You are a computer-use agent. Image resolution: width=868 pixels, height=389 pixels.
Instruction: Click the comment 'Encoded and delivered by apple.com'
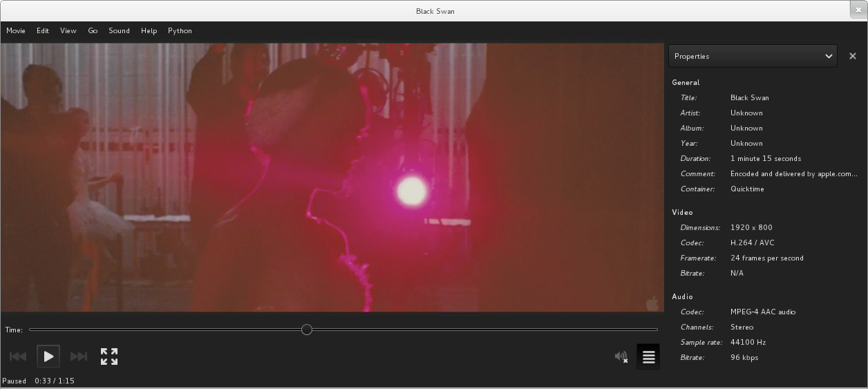tap(793, 173)
